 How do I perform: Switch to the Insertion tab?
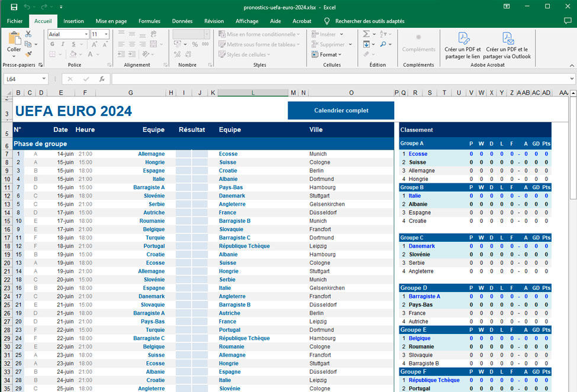tap(73, 21)
